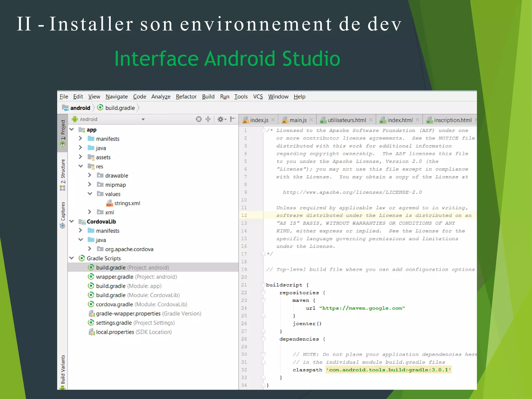Open the Project panel gear settings icon
This screenshot has width=532, height=399.
222,119
